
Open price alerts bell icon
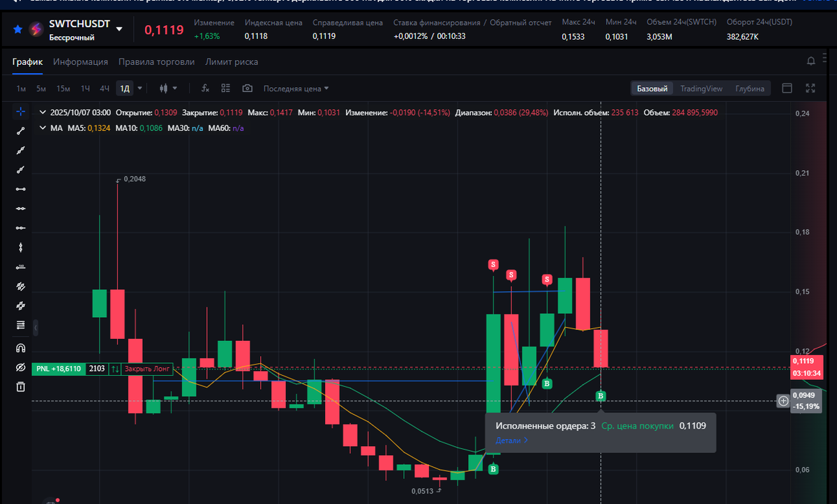click(x=811, y=61)
